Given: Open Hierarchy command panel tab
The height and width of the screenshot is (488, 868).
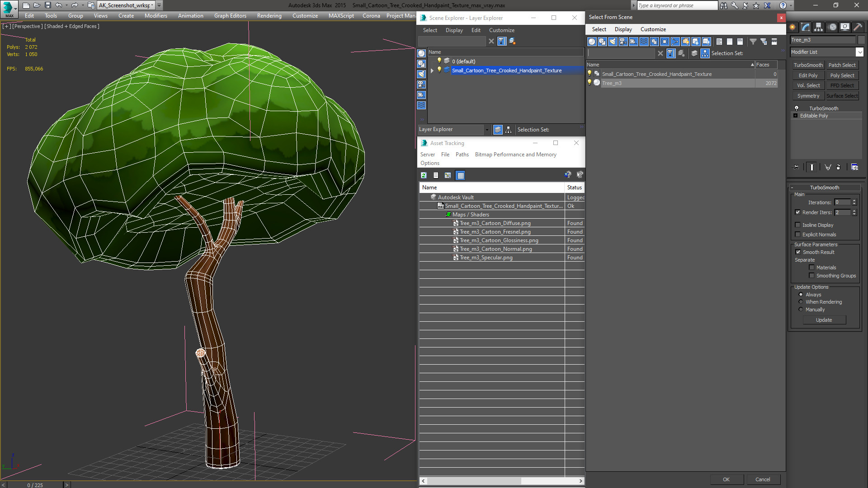Looking at the screenshot, I should pos(819,27).
